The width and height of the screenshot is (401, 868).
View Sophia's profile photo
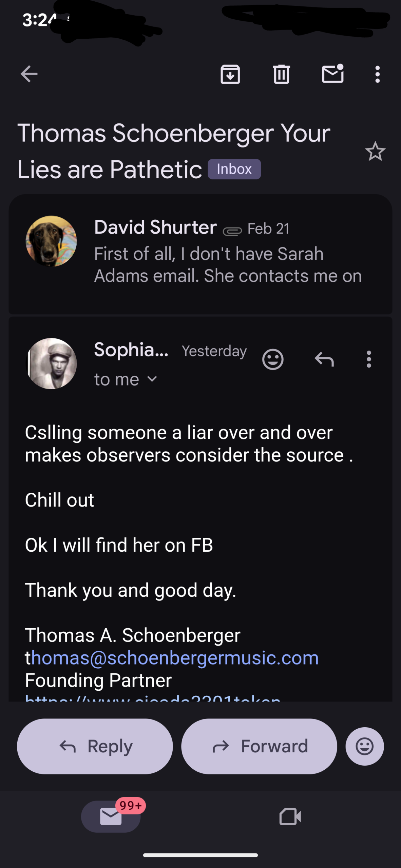(52, 363)
